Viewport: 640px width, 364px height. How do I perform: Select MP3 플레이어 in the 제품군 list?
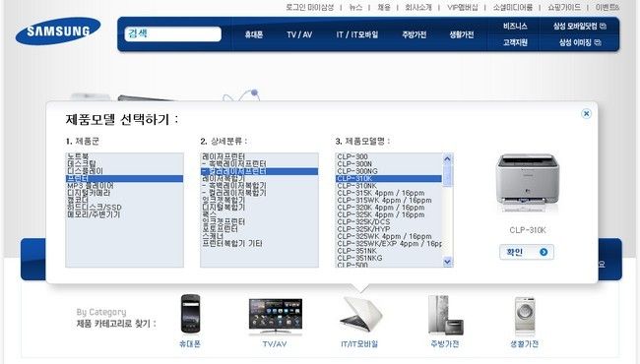124,186
